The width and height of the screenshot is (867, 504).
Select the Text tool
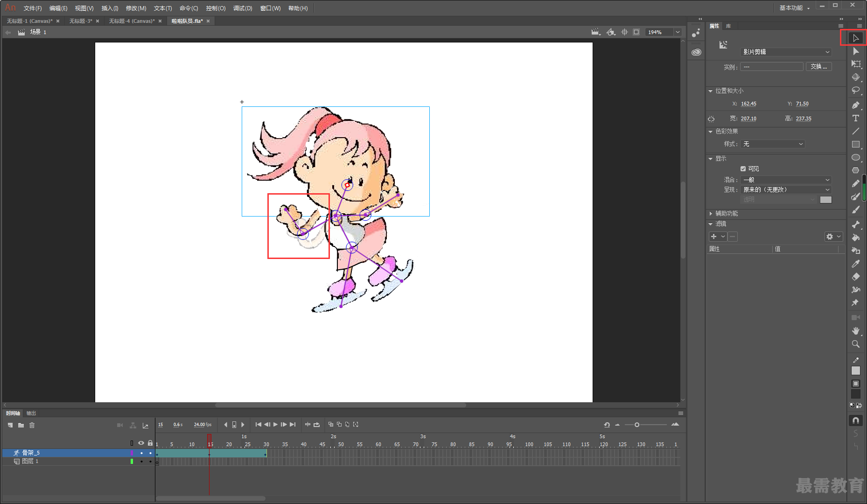(x=855, y=118)
